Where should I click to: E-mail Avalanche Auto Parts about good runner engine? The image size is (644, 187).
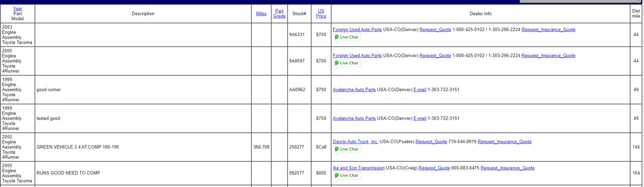(420, 90)
